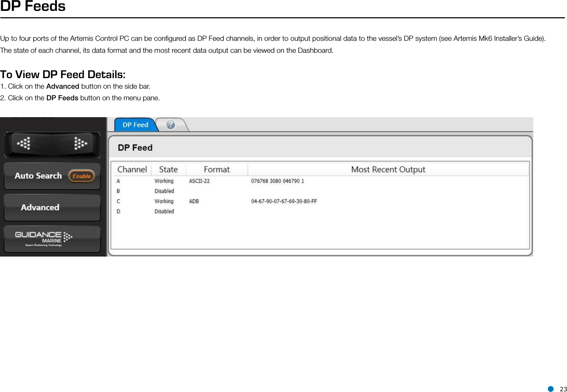Click the Guidance Marine logo button
567x392 pixels.
point(52,239)
